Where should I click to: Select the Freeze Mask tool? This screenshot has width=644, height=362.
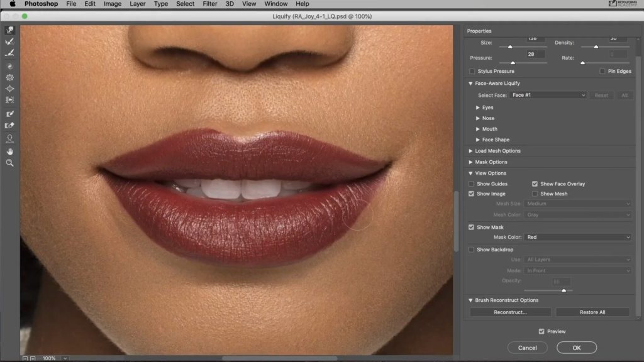click(9, 113)
